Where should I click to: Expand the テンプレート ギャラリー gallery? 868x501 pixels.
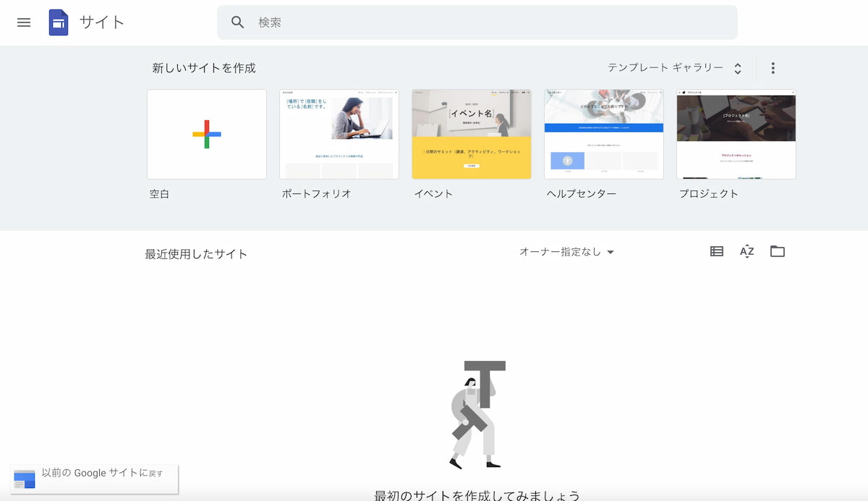[x=665, y=68]
